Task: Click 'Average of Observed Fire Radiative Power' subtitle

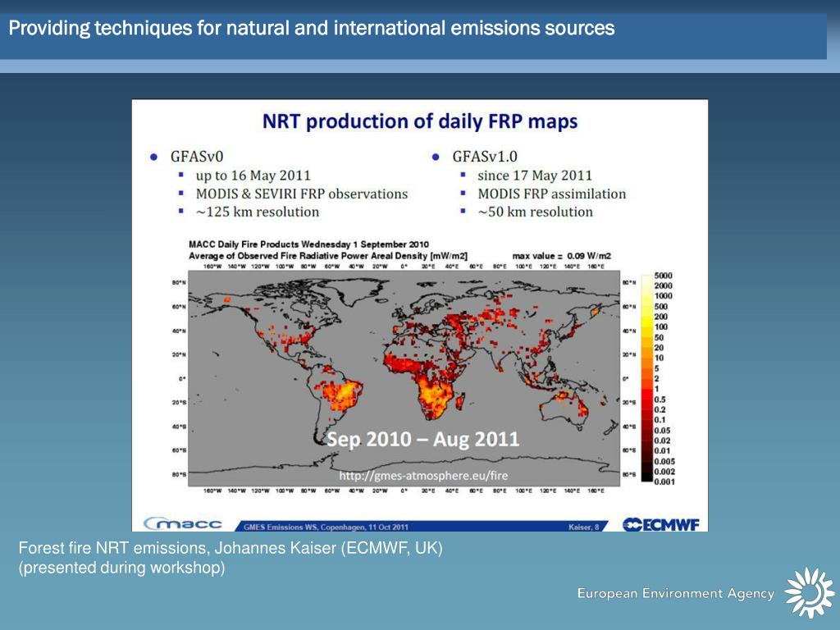Action: pos(328,256)
